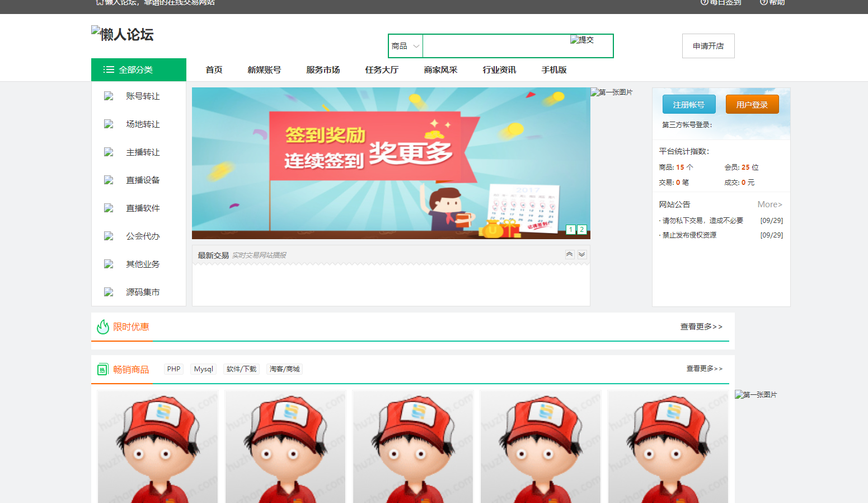Screen dimensions: 868x503
Task: Click the 申请开店 button
Action: (x=708, y=46)
